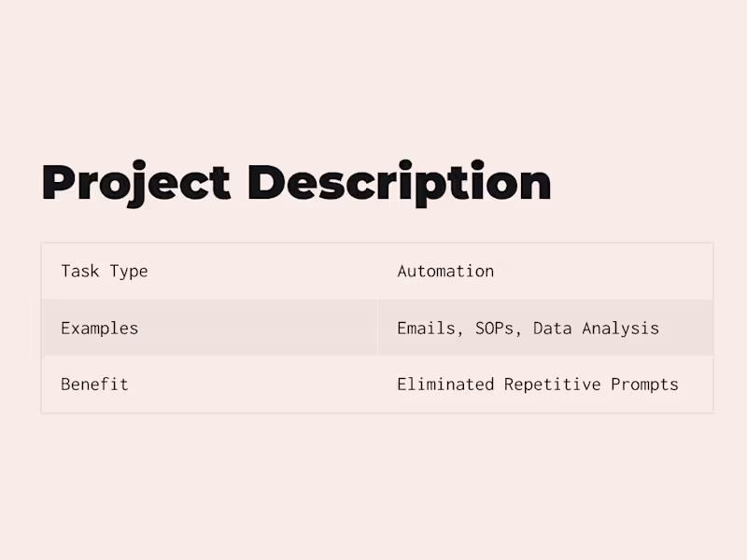Viewport: 747px width, 560px height.
Task: Click the Eliminated Repetitive Prompts cell
Action: [538, 385]
